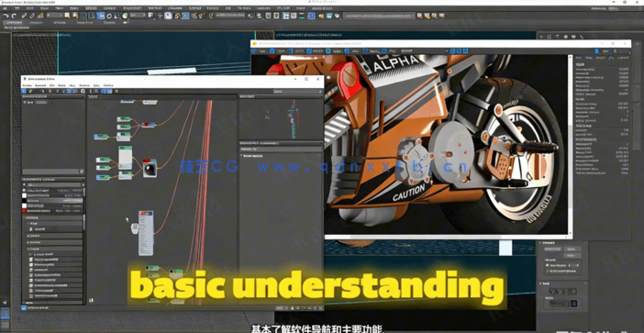Toggle the Angle Snap icon
The width and height of the screenshot is (644, 333).
(x=185, y=16)
